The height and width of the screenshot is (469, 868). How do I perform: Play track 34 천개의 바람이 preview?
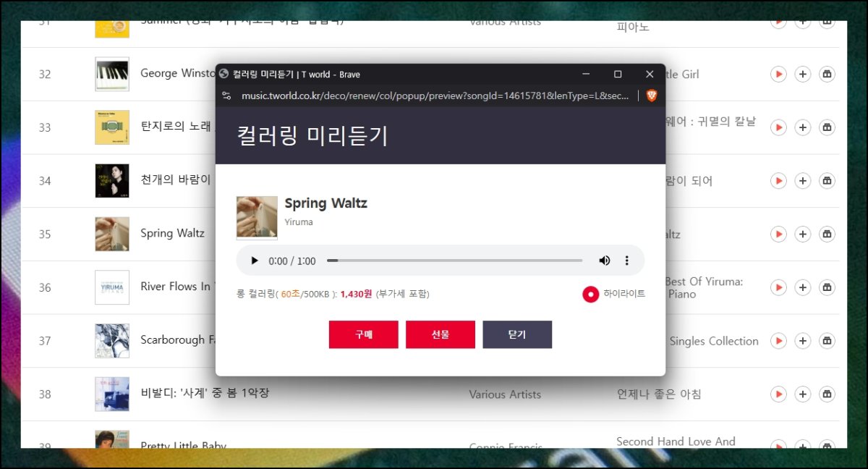tap(778, 180)
